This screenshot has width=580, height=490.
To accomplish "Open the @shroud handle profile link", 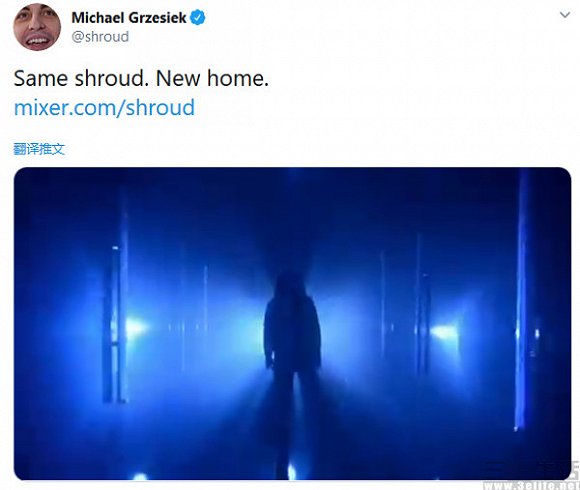I will tap(100, 37).
